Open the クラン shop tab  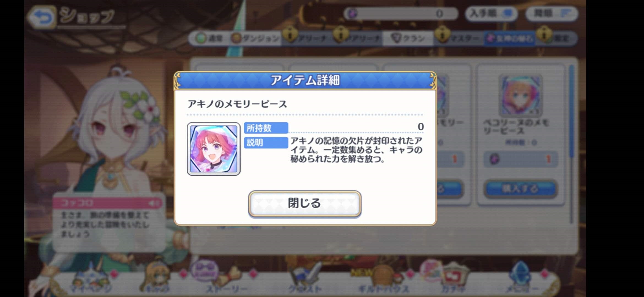(408, 38)
